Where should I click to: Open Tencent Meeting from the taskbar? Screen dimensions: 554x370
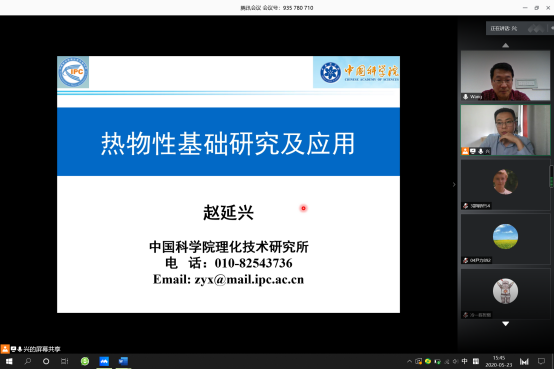pyautogui.click(x=104, y=361)
